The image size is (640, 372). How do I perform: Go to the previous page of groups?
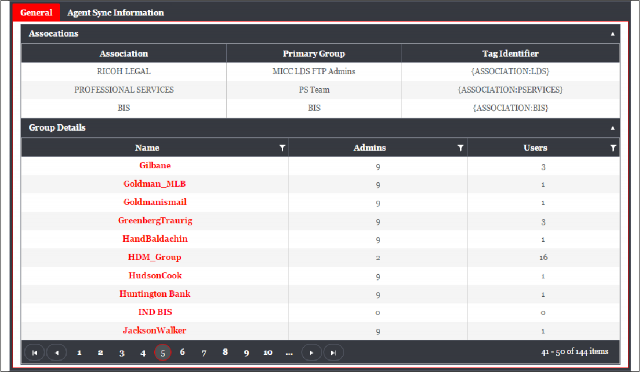click(57, 353)
